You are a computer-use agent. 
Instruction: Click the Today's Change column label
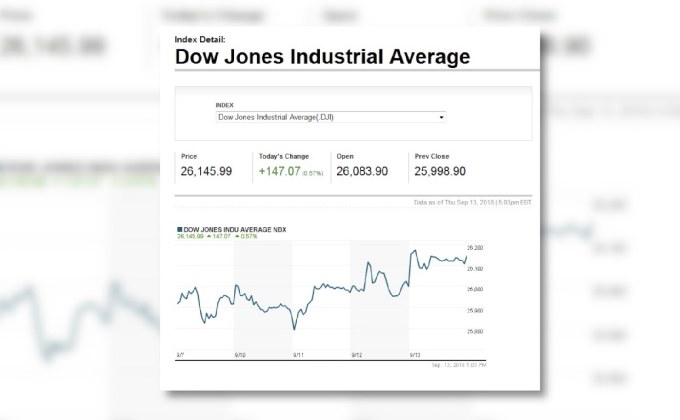pyautogui.click(x=284, y=157)
